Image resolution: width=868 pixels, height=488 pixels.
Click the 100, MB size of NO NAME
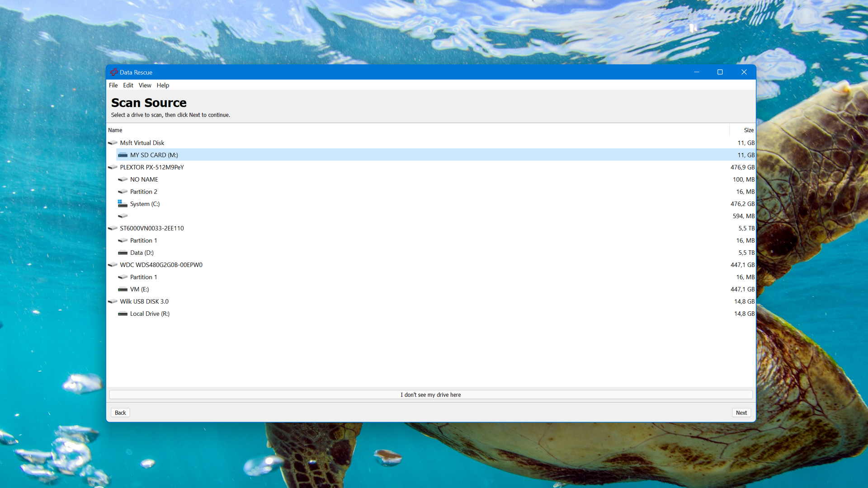tap(744, 179)
